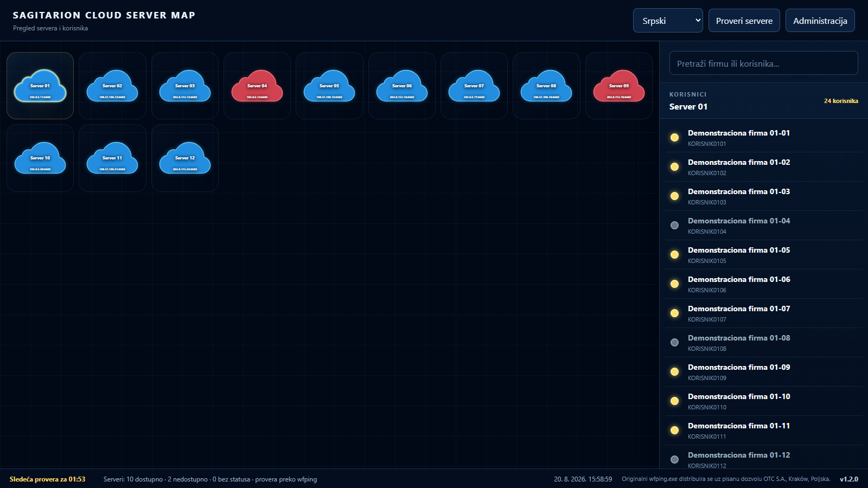This screenshot has width=868, height=488.
Task: Select Demonstraciona firma 01-12 row
Action: 764,457
